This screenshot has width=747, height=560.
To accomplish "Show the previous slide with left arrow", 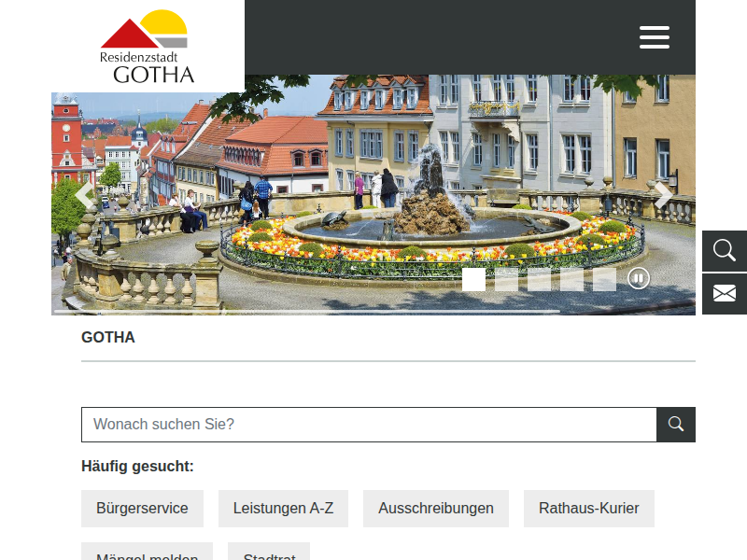I will 85,195.
